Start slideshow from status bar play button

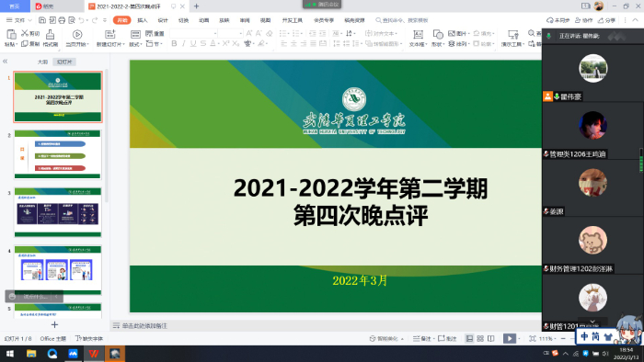510,338
